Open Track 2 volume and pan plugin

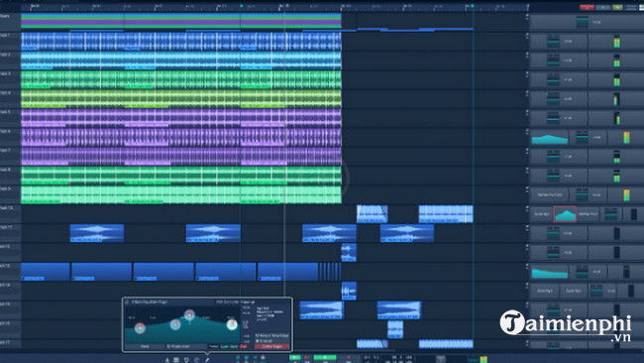[559, 60]
